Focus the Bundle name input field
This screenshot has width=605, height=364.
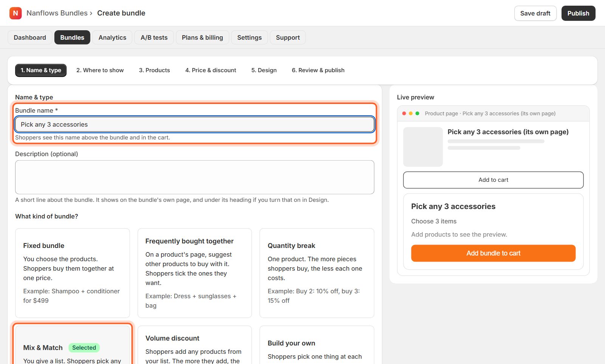[x=195, y=124]
